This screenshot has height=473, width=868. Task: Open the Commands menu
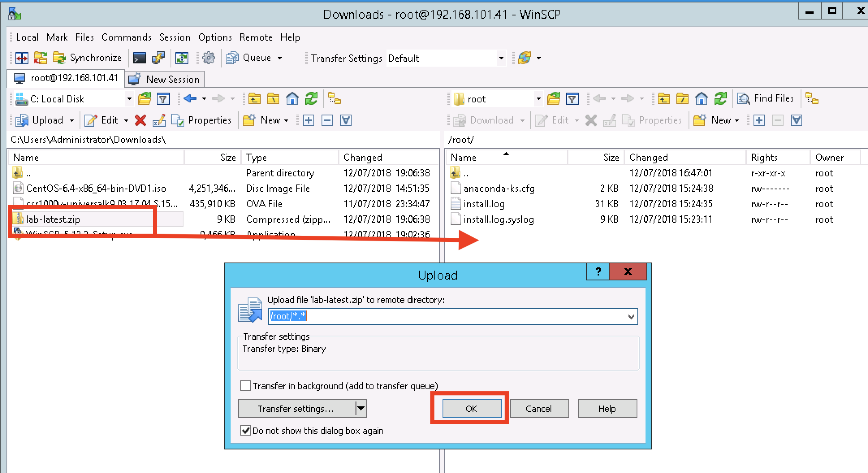point(126,37)
